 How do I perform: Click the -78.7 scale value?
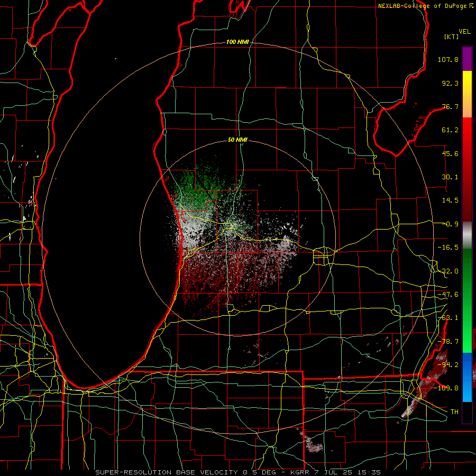point(448,342)
